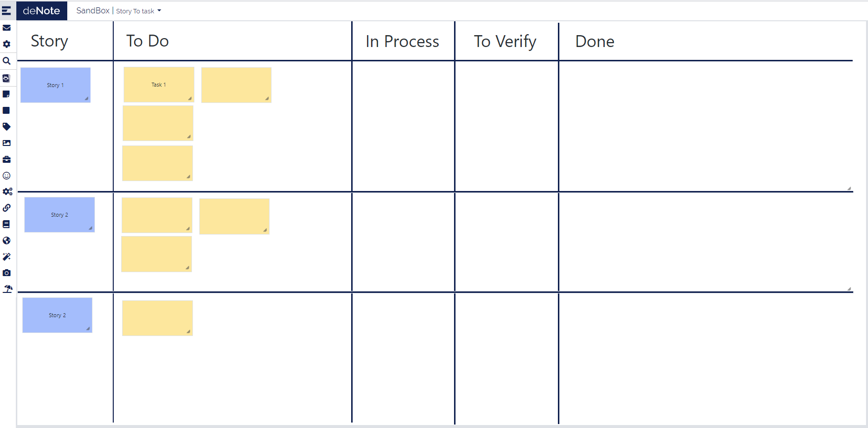Select the globe icon in sidebar
868x428 pixels.
[x=6, y=240]
